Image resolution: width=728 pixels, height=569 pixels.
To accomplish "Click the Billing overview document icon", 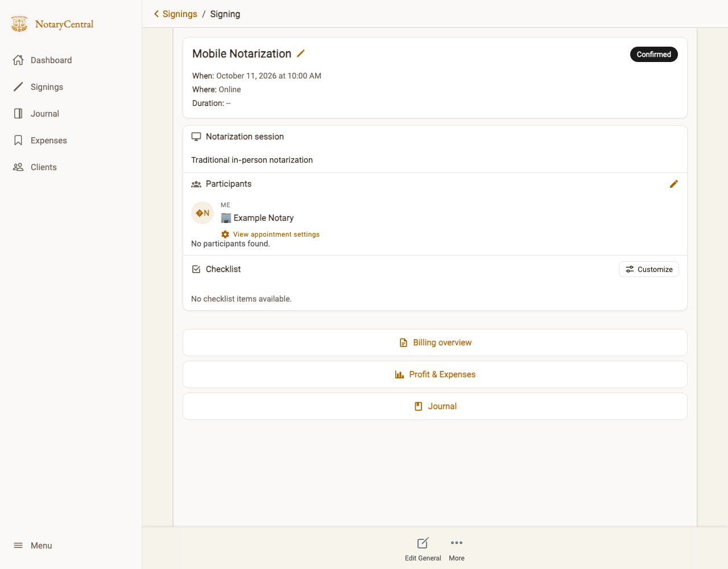I will (403, 343).
